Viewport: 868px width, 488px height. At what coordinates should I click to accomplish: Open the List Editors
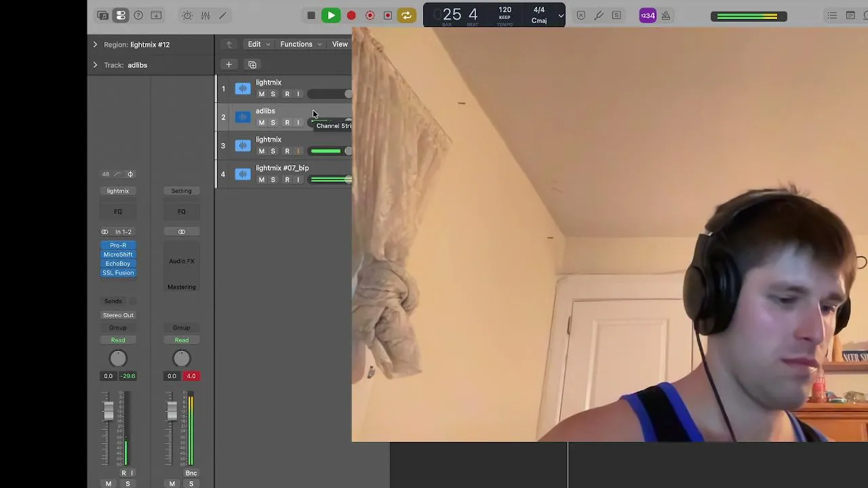pyautogui.click(x=832, y=16)
